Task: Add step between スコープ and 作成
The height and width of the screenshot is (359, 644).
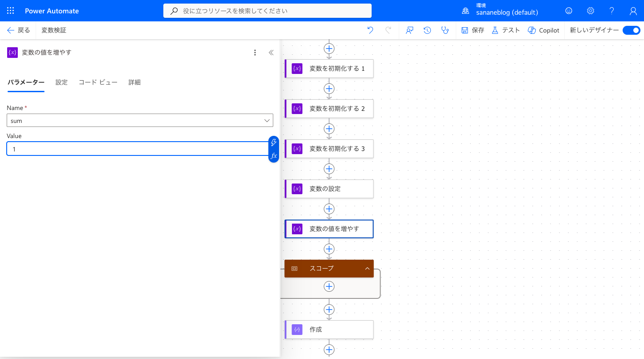Action: (x=329, y=310)
